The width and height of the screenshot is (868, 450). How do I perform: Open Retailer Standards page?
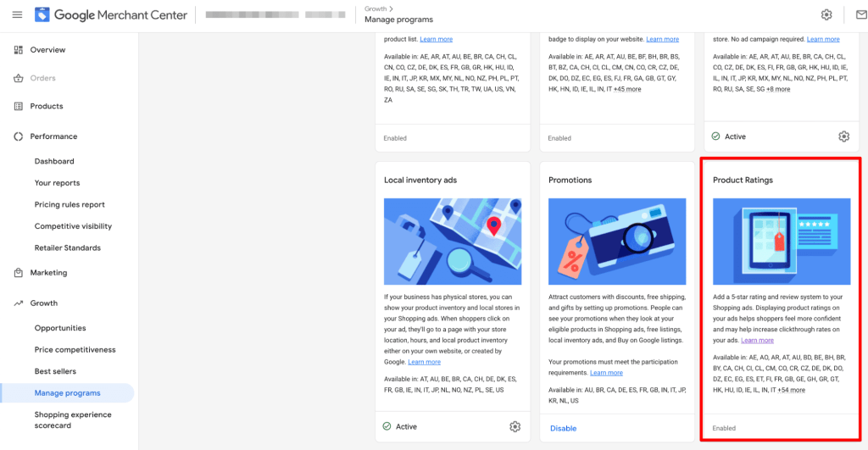[68, 248]
